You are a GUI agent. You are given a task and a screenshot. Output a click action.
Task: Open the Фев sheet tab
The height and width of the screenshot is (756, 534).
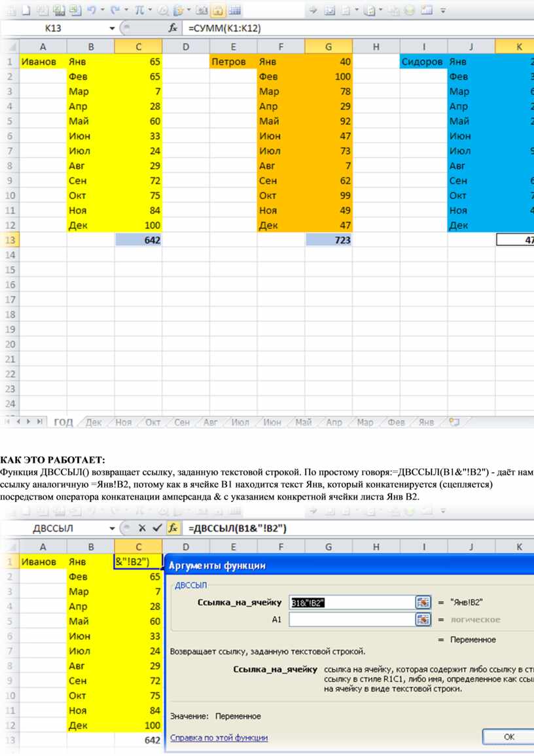tap(396, 422)
